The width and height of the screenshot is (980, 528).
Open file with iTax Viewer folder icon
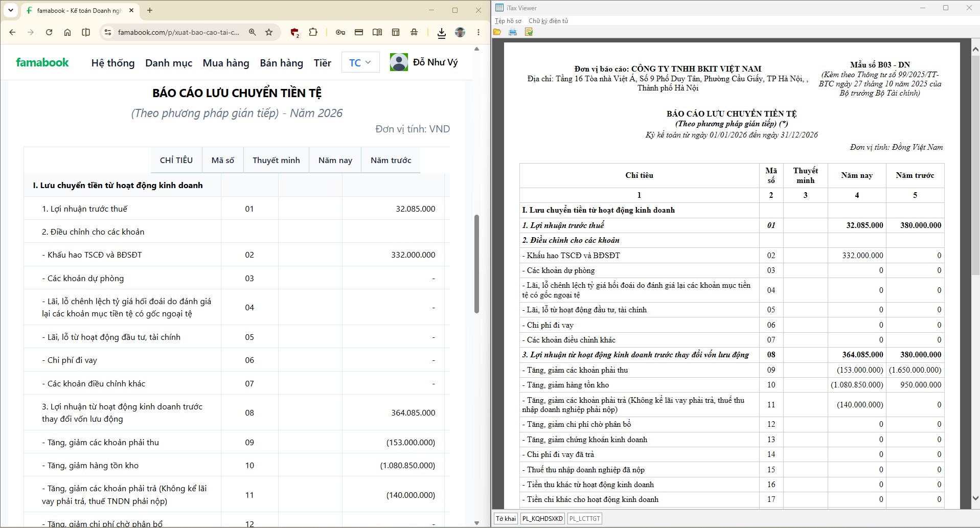click(x=497, y=32)
